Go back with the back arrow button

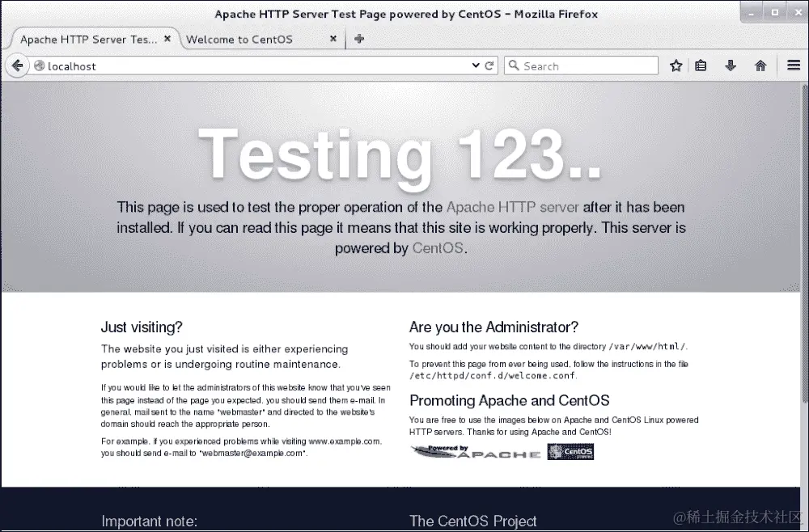coord(17,66)
